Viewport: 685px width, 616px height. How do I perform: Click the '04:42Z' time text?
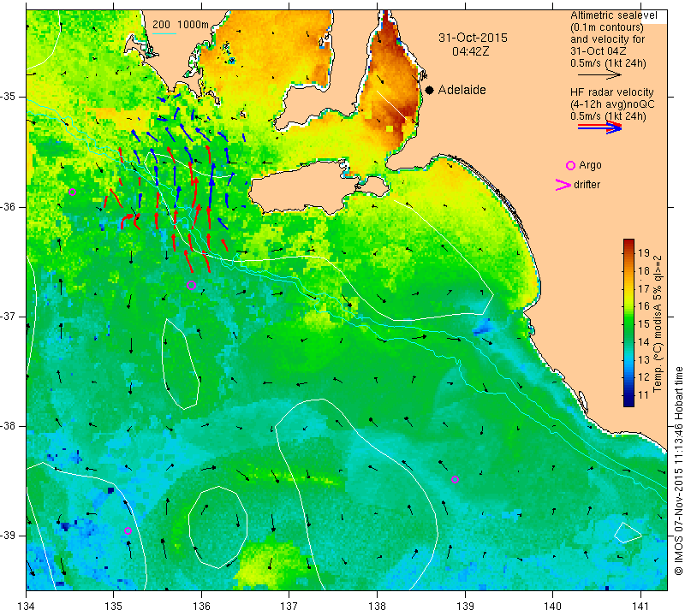click(x=470, y=51)
